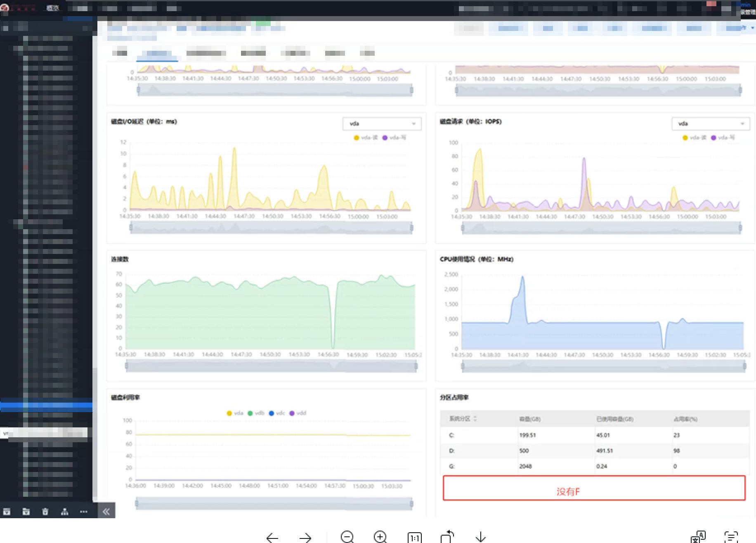Toggle the vdc series in the disk utilization legend
Image resolution: width=756 pixels, height=543 pixels.
(276, 413)
